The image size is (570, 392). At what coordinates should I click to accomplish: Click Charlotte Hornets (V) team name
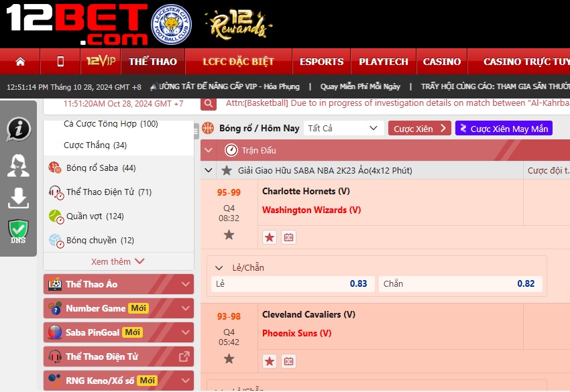(x=306, y=191)
